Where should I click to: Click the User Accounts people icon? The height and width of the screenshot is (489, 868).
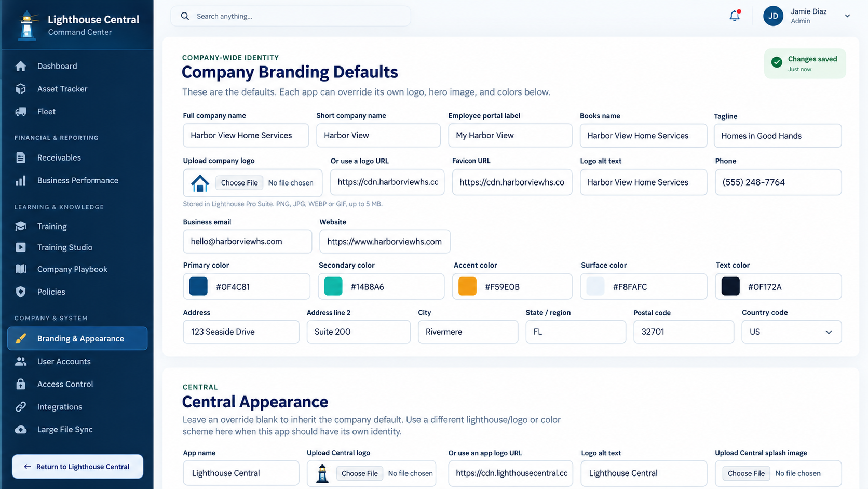[x=21, y=361]
